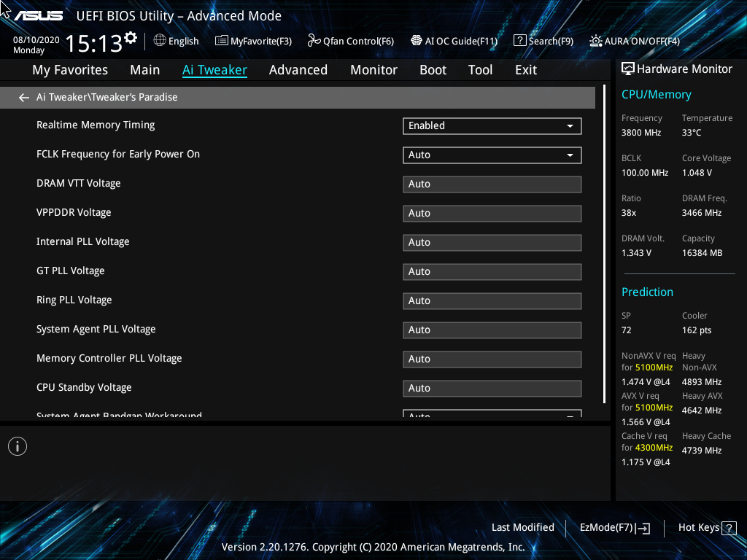Image resolution: width=747 pixels, height=560 pixels.
Task: Launch the AI OC Guide
Action: click(x=454, y=41)
